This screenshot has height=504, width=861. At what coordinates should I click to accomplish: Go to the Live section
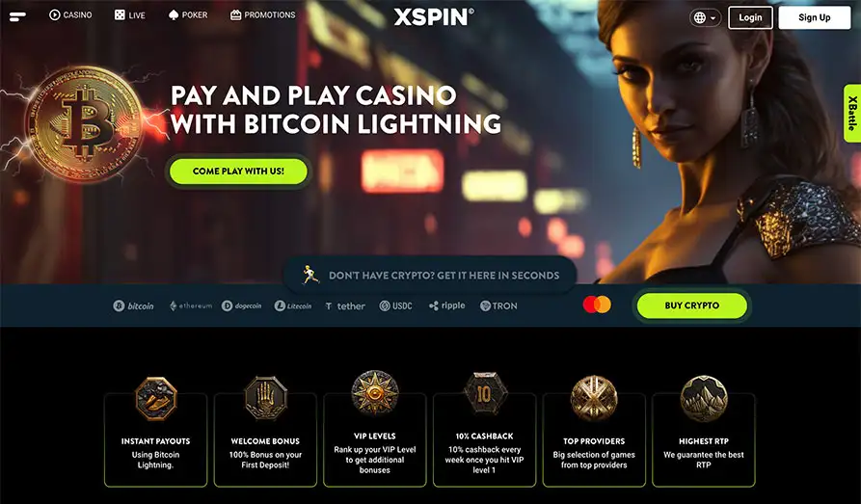[x=129, y=14]
